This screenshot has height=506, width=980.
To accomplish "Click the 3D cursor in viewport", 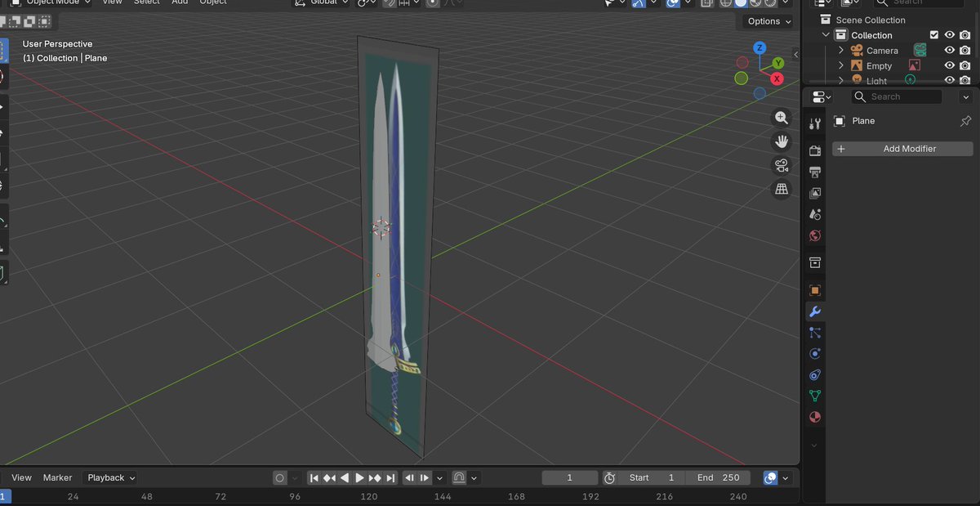I will coord(381,227).
